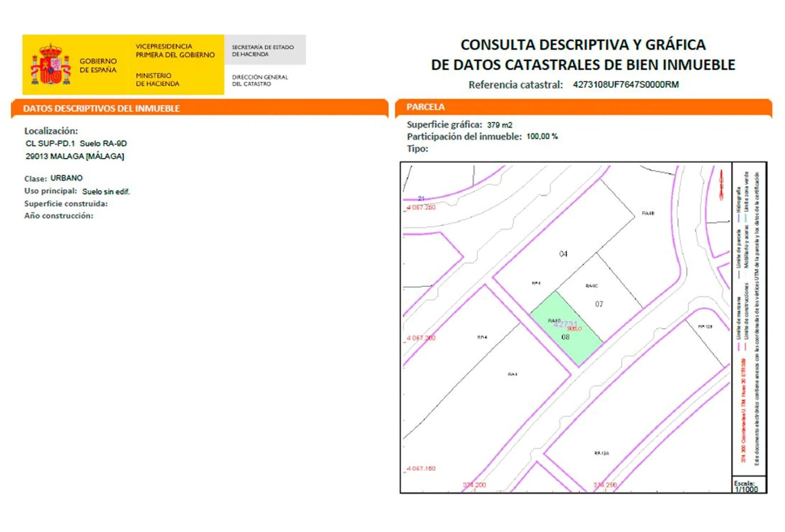
Task: Select parcel labeled 04 on map
Action: (563, 254)
